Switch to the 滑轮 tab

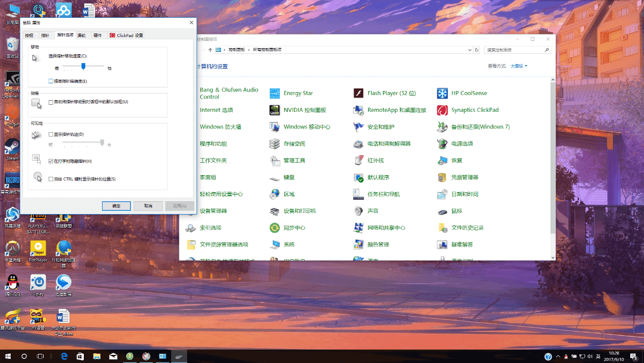tap(81, 36)
